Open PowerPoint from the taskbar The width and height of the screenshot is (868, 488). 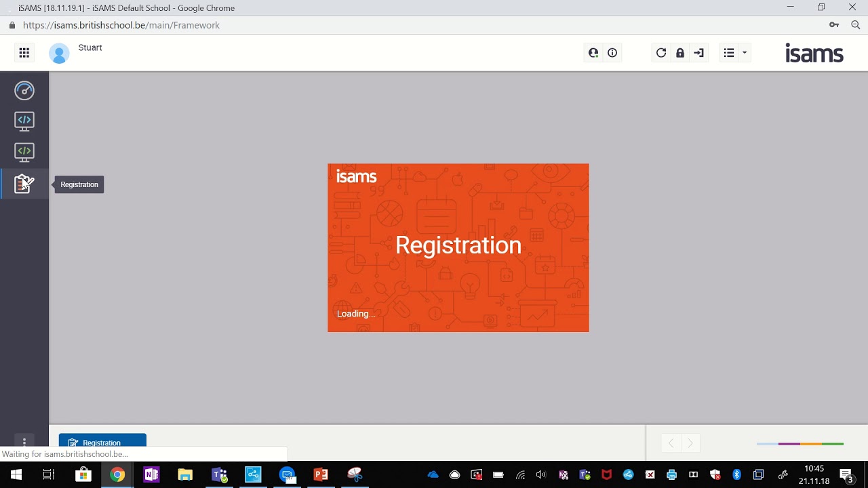tap(321, 474)
